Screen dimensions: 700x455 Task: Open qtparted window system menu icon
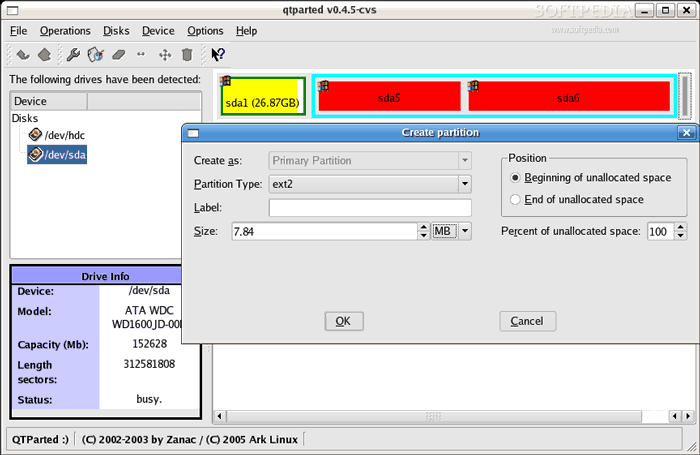pyautogui.click(x=12, y=10)
